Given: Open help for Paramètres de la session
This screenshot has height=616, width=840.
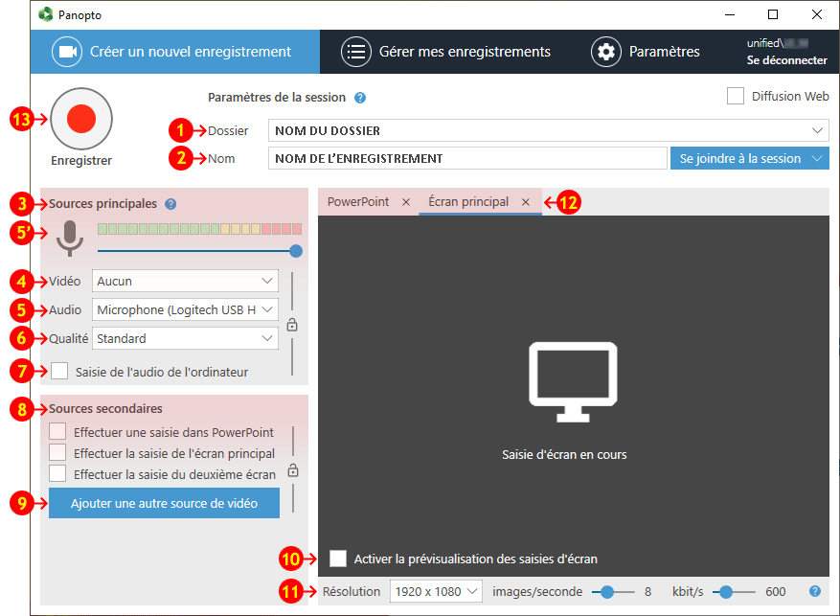Looking at the screenshot, I should click(360, 98).
